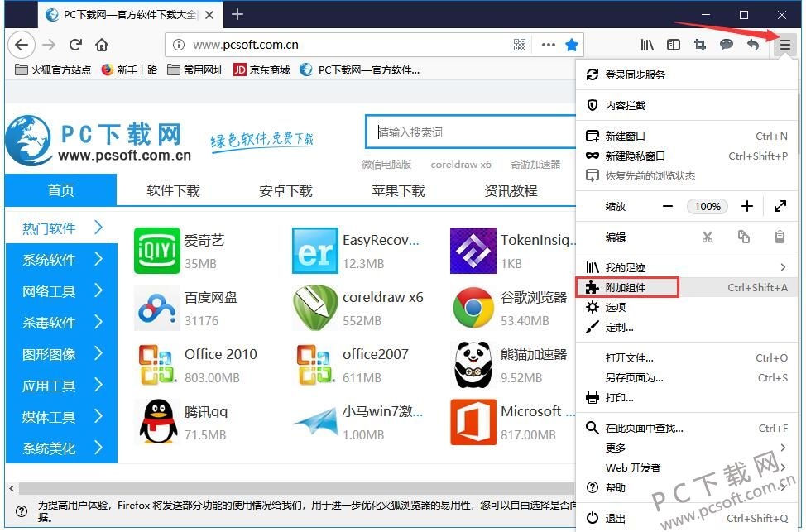Open a new tab with plus button

237,14
